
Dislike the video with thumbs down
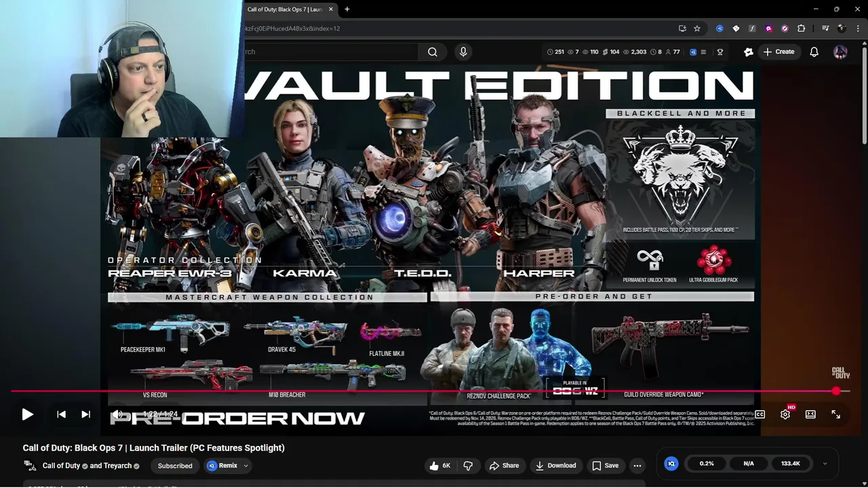point(468,466)
